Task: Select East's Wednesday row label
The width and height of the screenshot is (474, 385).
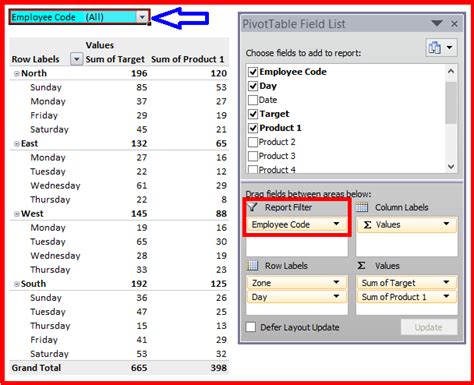Action: click(55, 185)
